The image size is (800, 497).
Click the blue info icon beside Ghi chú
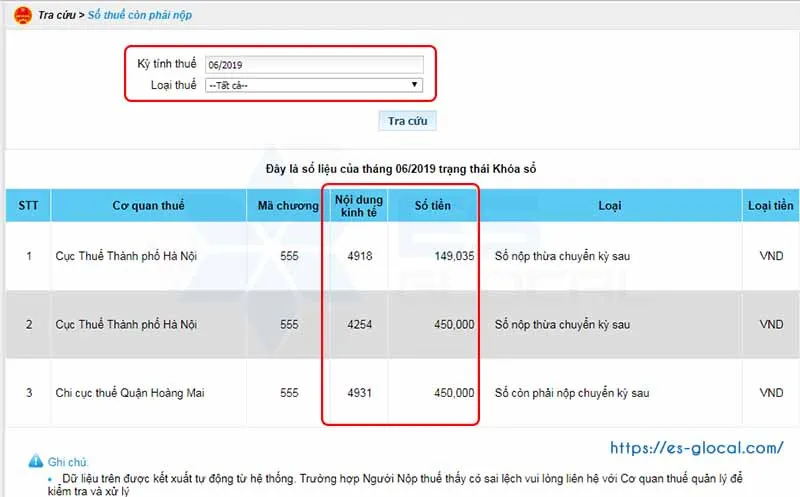tap(35, 461)
